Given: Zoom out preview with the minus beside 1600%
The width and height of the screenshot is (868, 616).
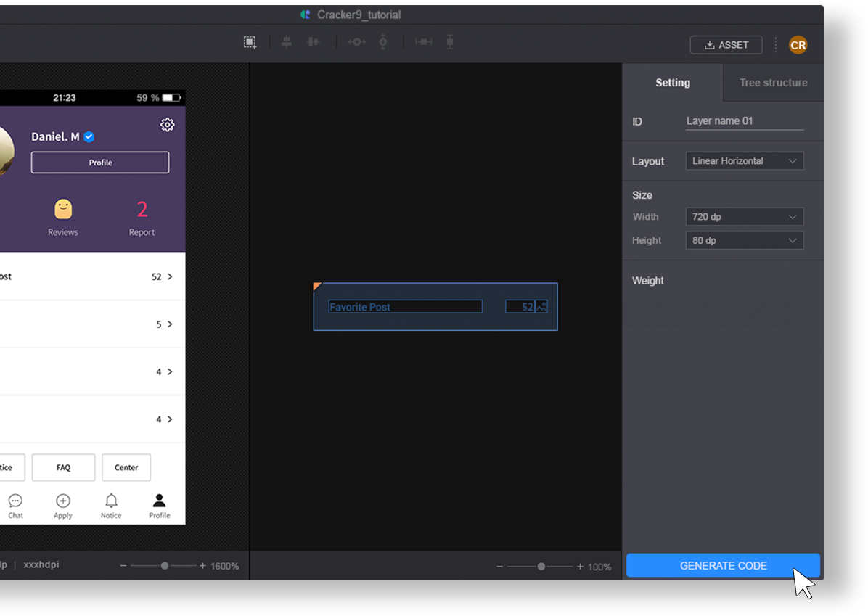Looking at the screenshot, I should coord(123,566).
